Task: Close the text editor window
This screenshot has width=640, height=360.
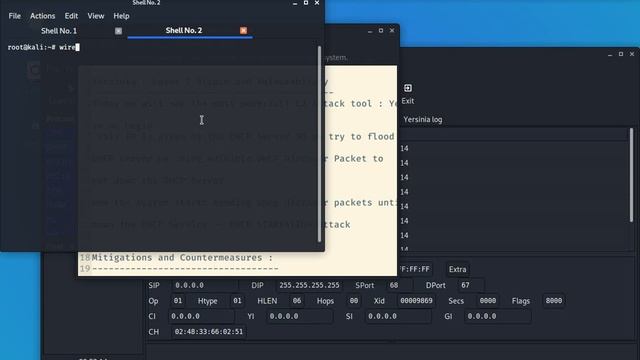Action: 392,31
